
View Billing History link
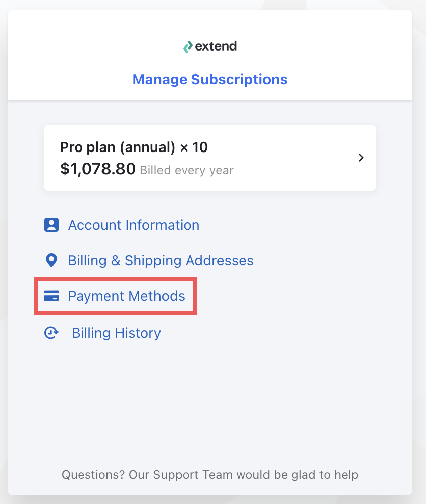pos(116,333)
